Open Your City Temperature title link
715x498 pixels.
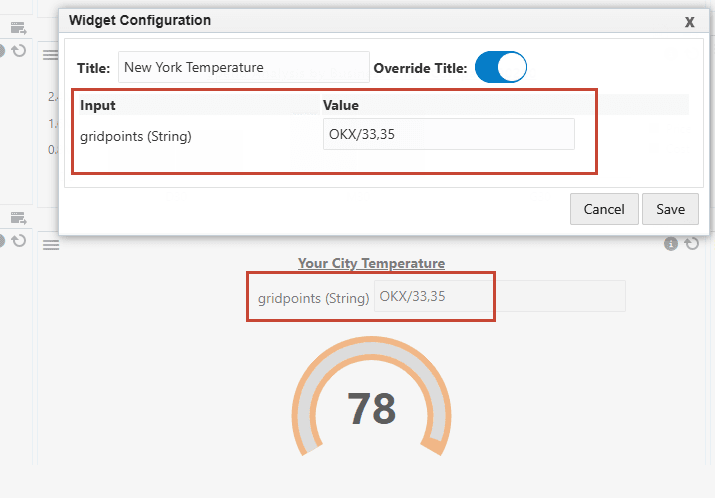(372, 263)
